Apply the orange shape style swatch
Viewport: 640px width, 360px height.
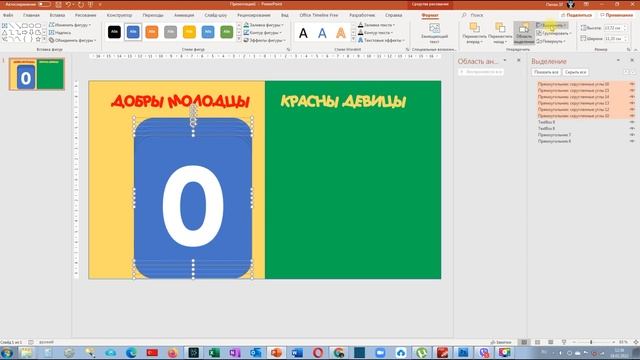[152, 32]
